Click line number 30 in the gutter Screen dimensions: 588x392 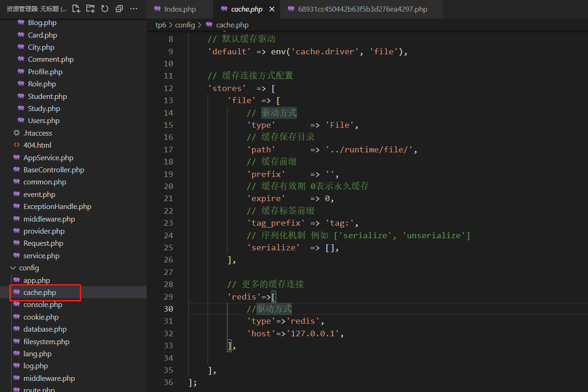tap(168, 309)
